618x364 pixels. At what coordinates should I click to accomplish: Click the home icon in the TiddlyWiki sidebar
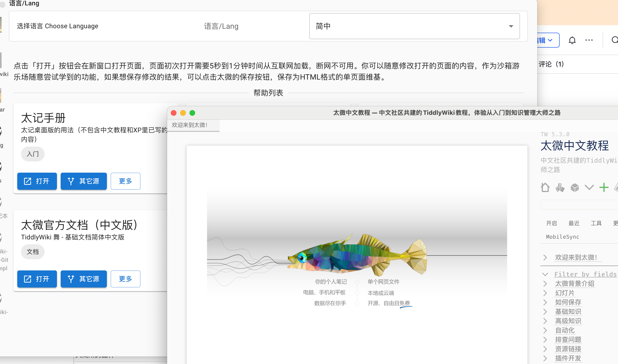pos(545,188)
